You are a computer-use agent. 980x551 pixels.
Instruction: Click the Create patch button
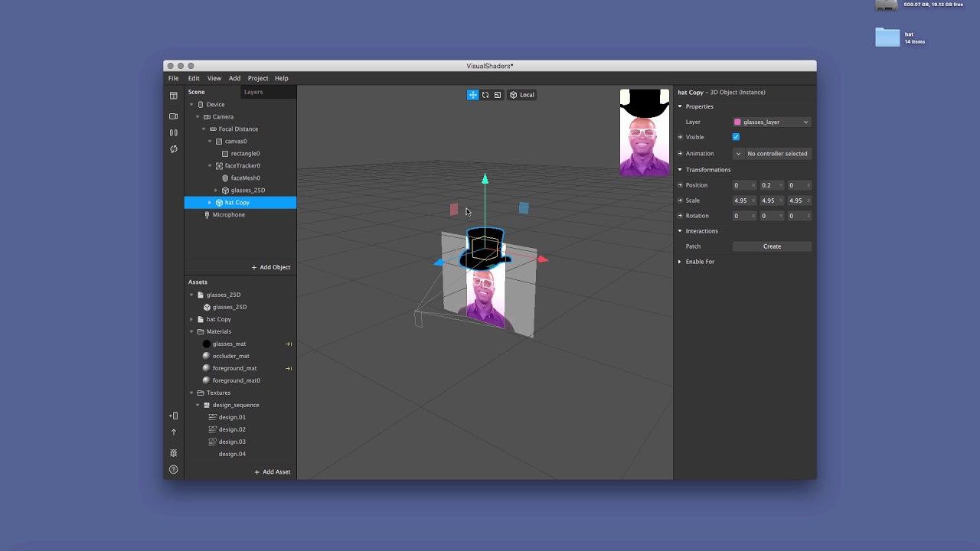pyautogui.click(x=772, y=246)
